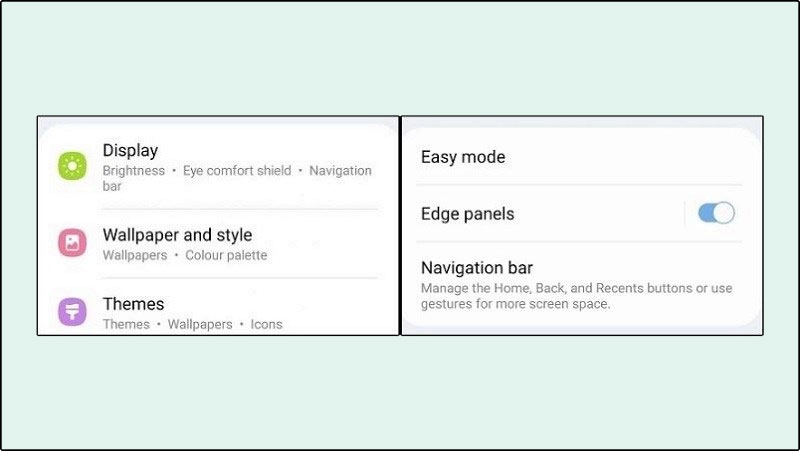Click "Wallpapers" in the Themes subtitle
Screen dimensions: 800x451
click(x=199, y=324)
